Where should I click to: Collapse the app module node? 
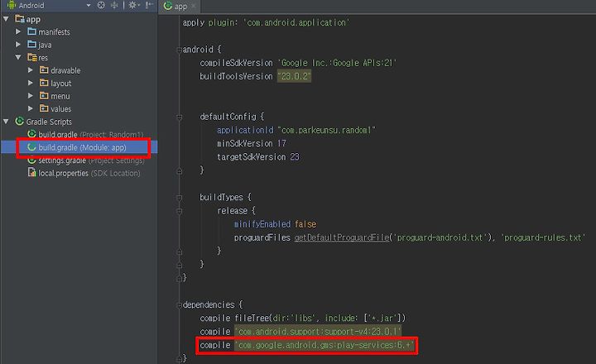[6, 19]
